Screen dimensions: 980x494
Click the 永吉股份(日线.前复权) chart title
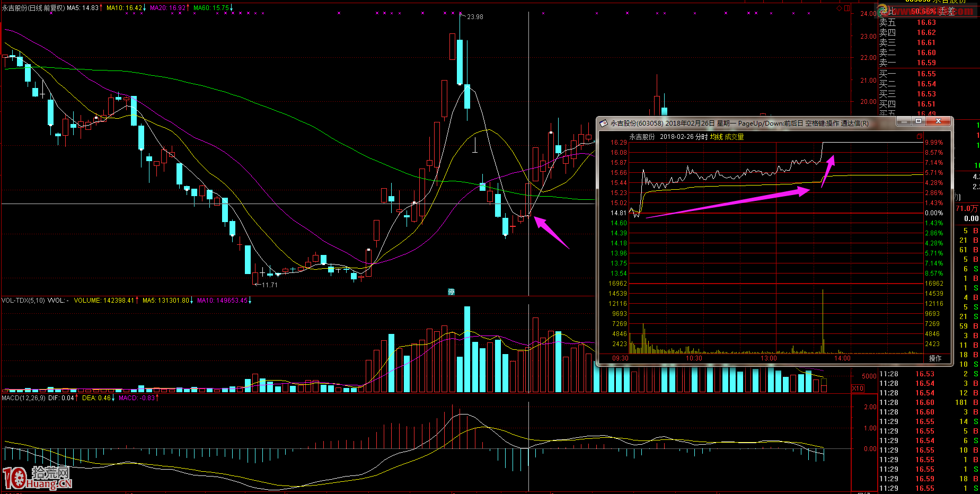[x=33, y=8]
